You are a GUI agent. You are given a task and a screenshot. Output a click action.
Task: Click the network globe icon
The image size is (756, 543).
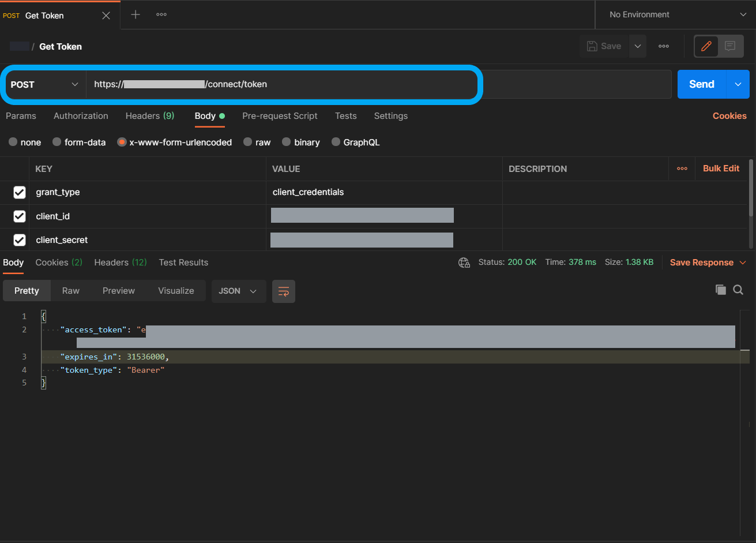pos(464,263)
